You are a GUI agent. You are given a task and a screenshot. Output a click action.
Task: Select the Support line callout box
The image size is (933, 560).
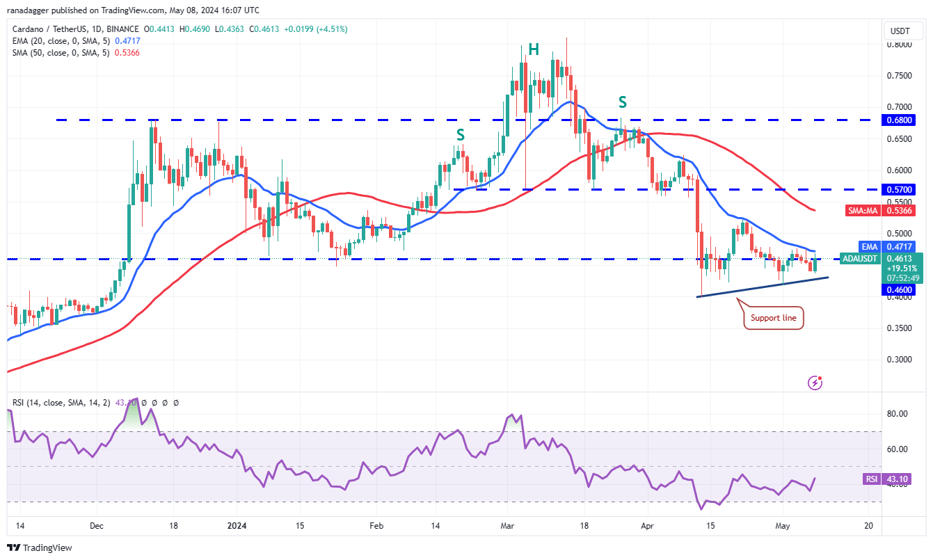[x=774, y=318]
